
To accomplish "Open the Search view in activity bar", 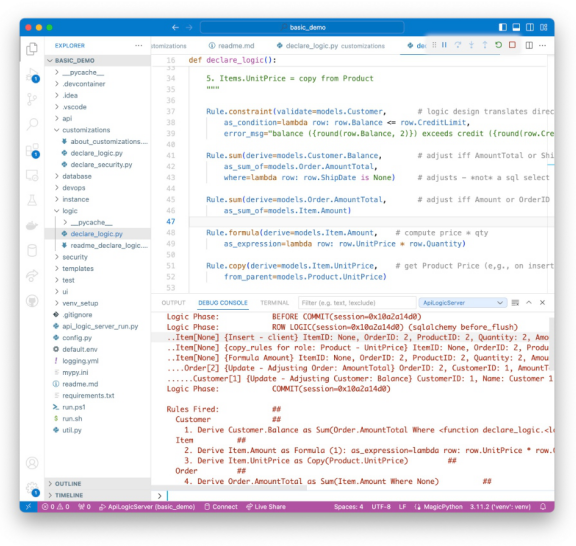I will pos(32,124).
